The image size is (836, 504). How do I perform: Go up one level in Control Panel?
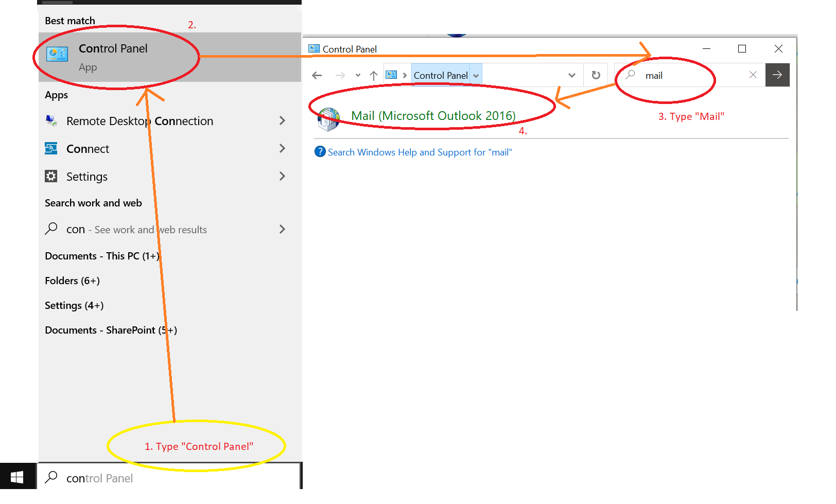coord(374,76)
